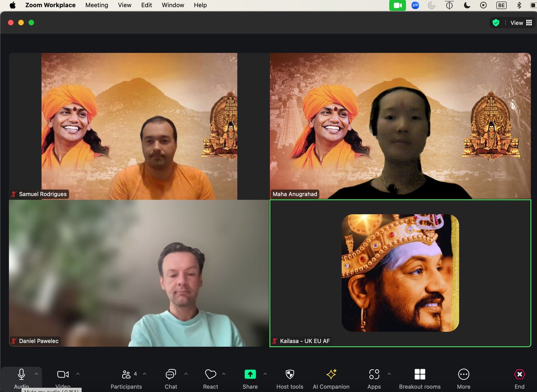Expand the chevron next to Share
The width and height of the screenshot is (537, 392).
(x=265, y=374)
